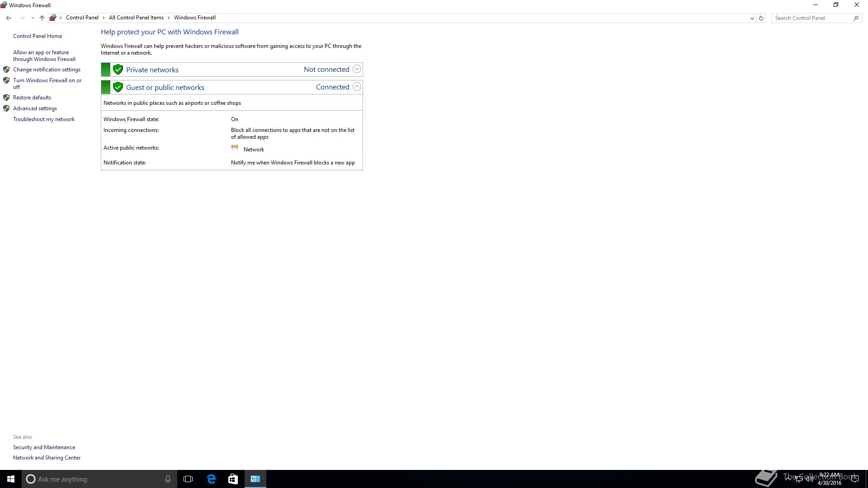
Task: Expand the Private networks section chevron
Action: tap(357, 69)
